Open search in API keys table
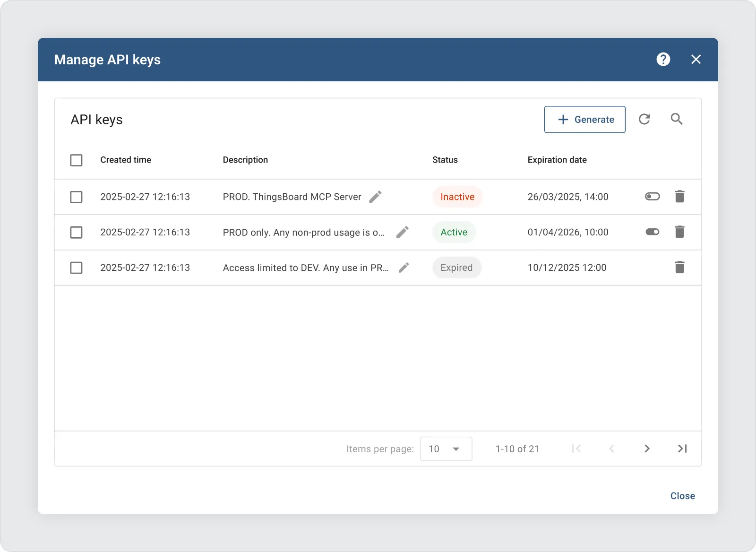Image resolution: width=756 pixels, height=552 pixels. pos(677,119)
